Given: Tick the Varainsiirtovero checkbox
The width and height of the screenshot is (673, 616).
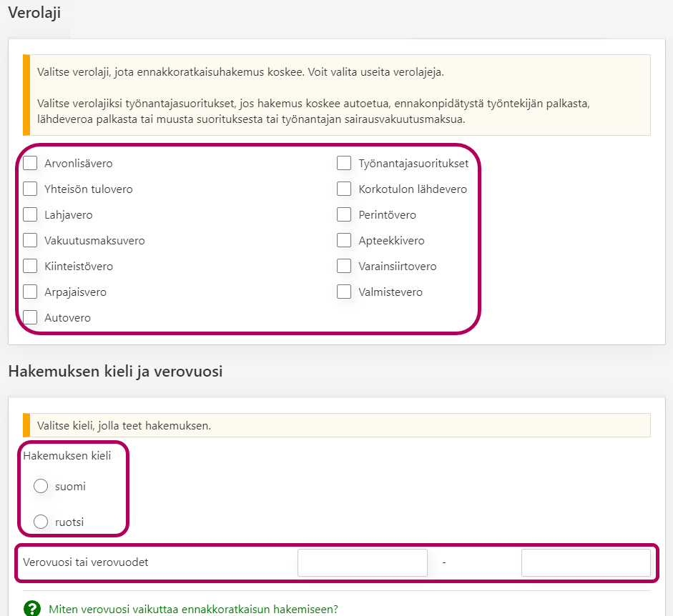Looking at the screenshot, I should click(x=344, y=267).
